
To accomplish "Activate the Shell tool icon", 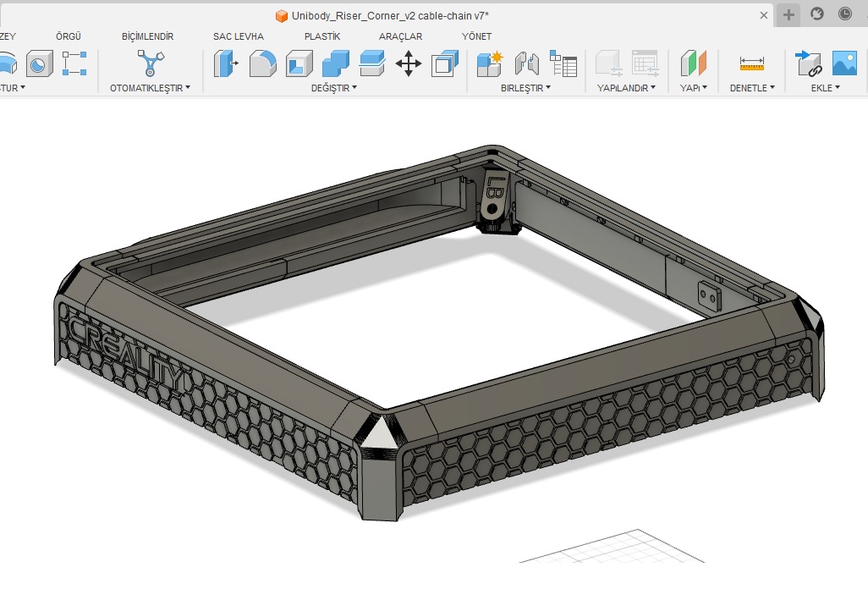I will click(299, 63).
